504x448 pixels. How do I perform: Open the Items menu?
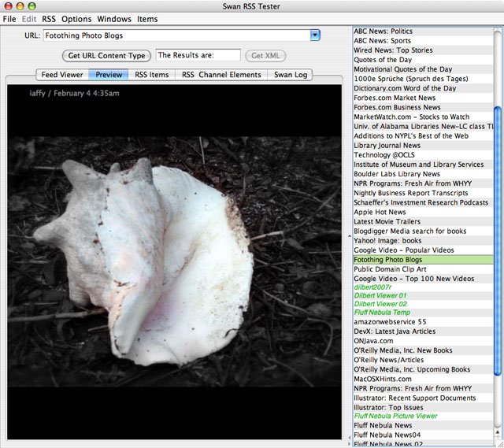(x=147, y=19)
